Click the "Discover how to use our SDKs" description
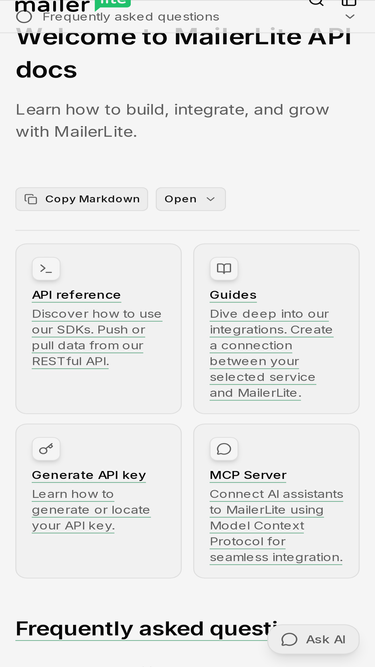 point(97,337)
